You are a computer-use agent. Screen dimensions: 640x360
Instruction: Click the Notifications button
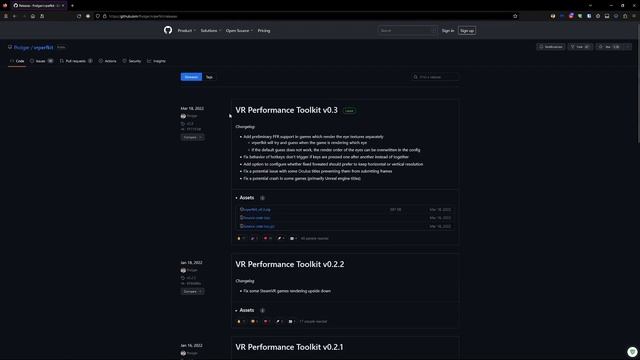click(551, 47)
